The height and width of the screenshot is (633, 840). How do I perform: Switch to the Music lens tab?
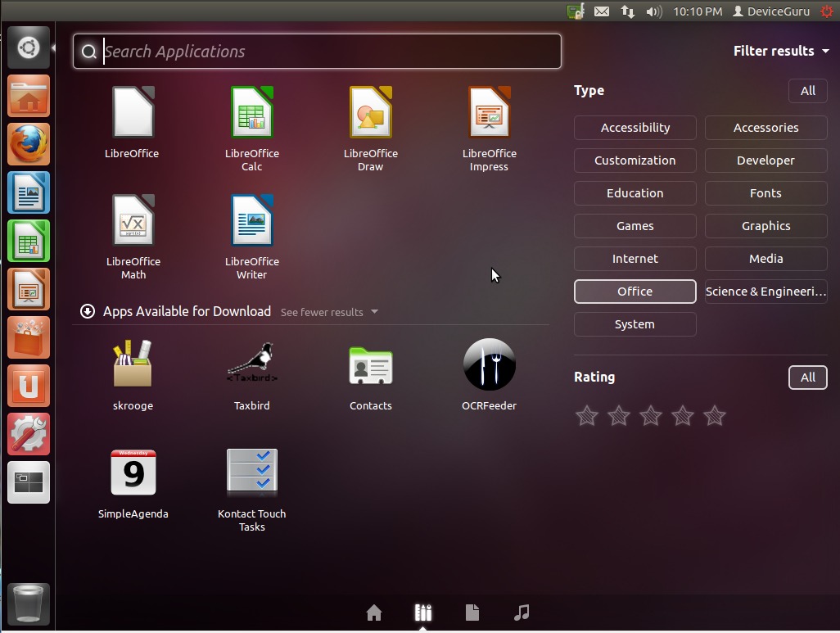click(522, 612)
